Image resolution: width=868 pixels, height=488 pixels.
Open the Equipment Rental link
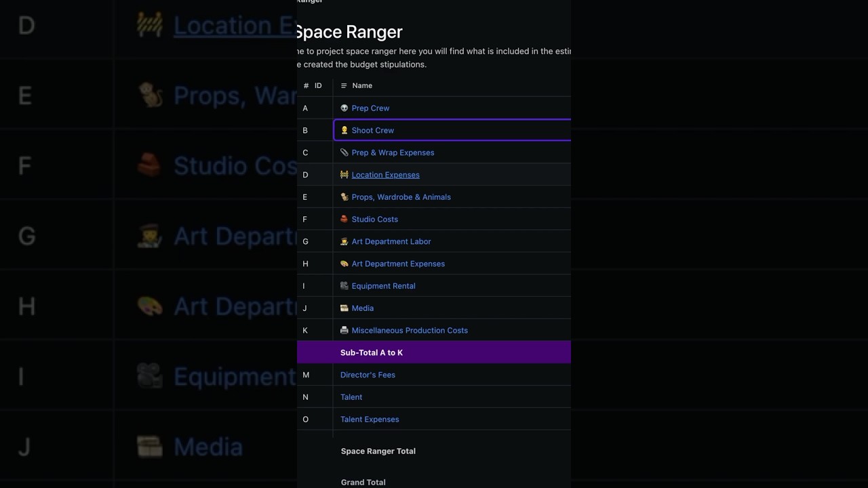coord(383,286)
